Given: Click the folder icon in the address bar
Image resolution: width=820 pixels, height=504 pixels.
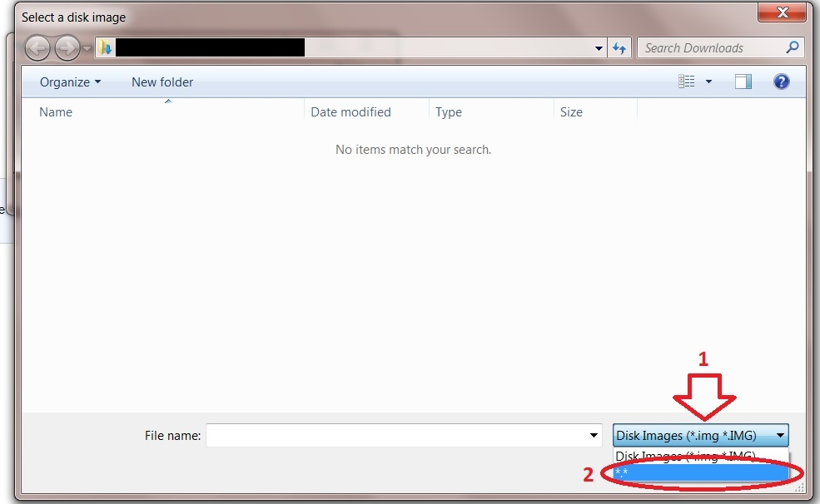Looking at the screenshot, I should pos(106,48).
